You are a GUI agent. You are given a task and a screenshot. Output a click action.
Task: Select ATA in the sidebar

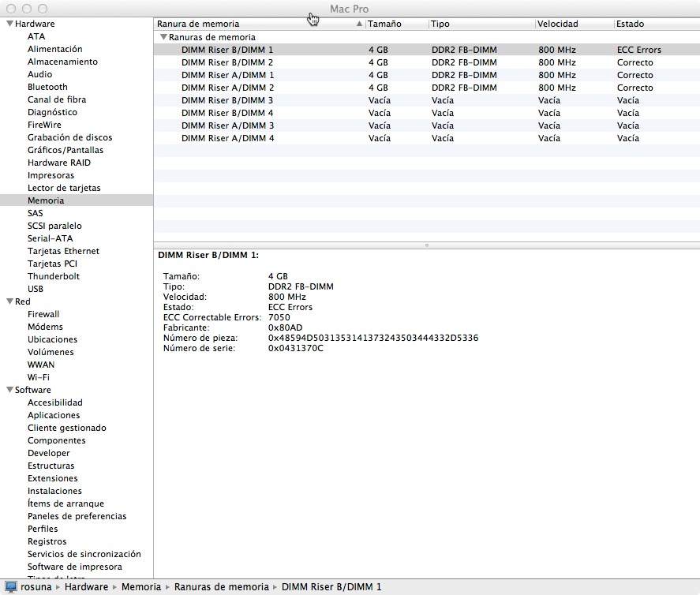[36, 36]
